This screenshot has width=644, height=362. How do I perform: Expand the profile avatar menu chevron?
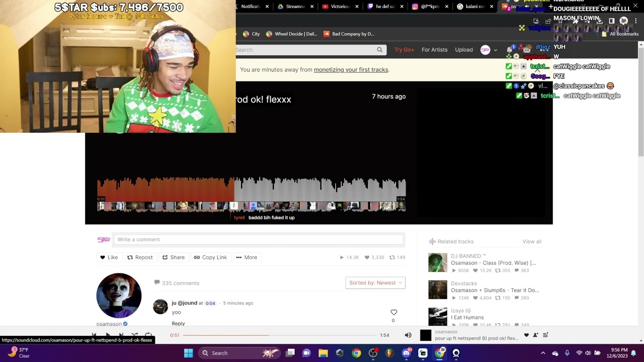[495, 50]
